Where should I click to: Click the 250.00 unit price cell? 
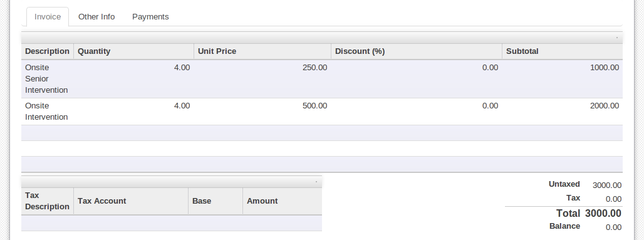[x=262, y=68]
